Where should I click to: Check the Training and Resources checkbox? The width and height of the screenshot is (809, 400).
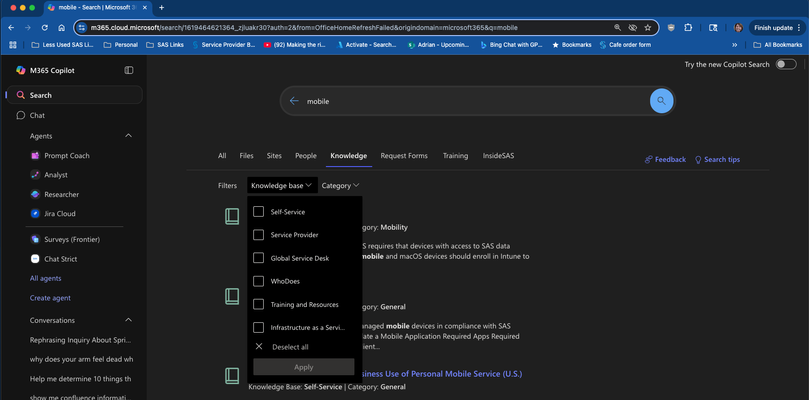click(258, 305)
